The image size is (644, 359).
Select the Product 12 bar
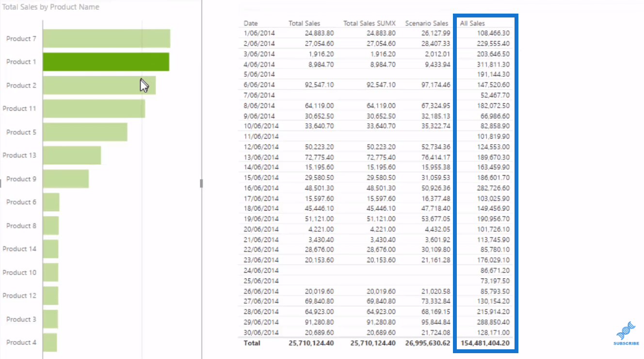click(x=51, y=295)
